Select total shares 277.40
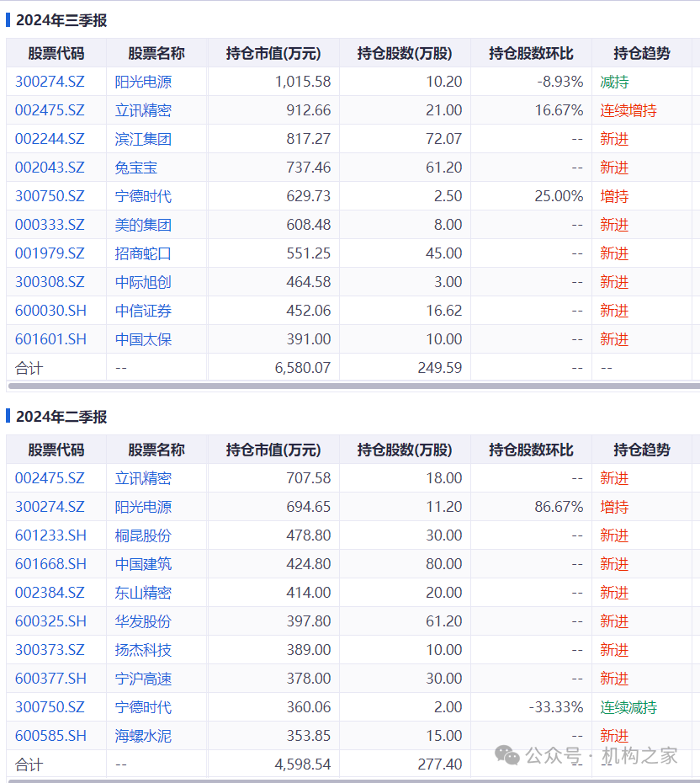700x783 pixels. click(440, 764)
